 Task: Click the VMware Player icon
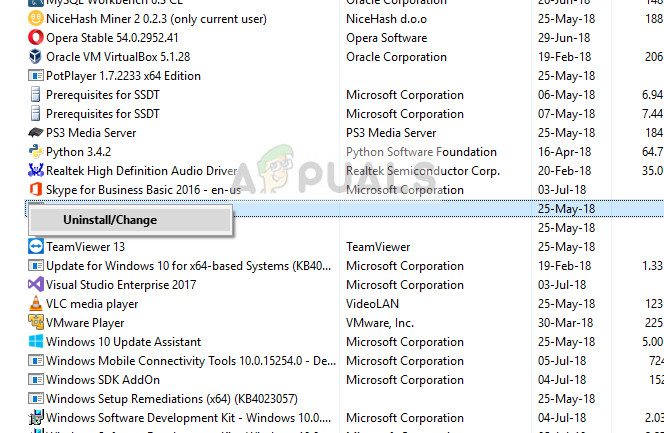pos(36,323)
